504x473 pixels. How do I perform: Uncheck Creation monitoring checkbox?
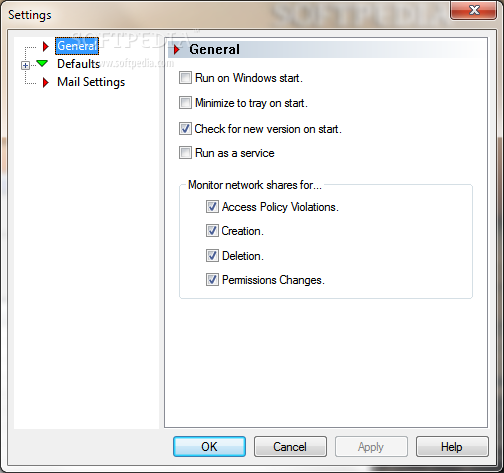[212, 231]
